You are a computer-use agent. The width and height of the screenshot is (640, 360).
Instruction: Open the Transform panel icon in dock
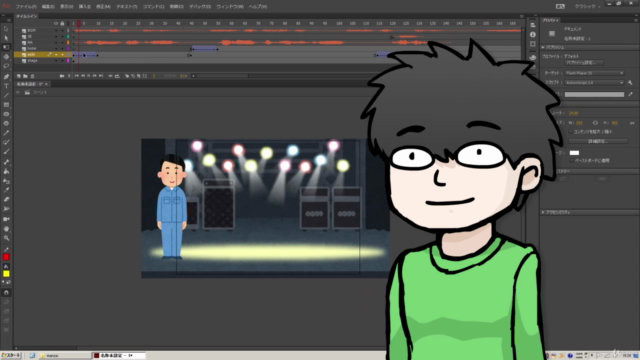click(x=533, y=44)
